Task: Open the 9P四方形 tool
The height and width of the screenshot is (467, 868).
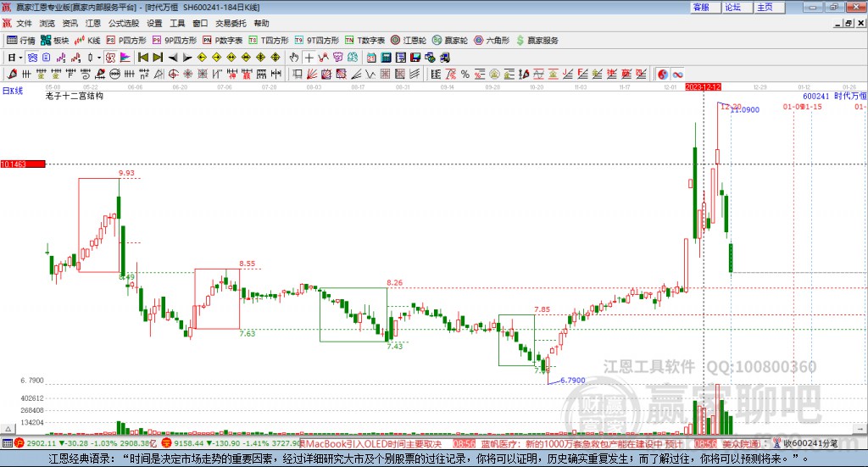Action: [175, 41]
